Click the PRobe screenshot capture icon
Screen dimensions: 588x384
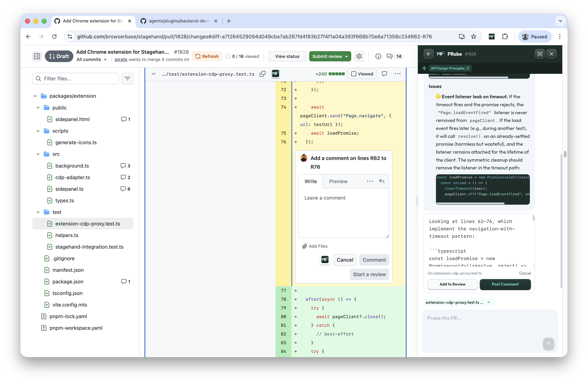pos(540,54)
